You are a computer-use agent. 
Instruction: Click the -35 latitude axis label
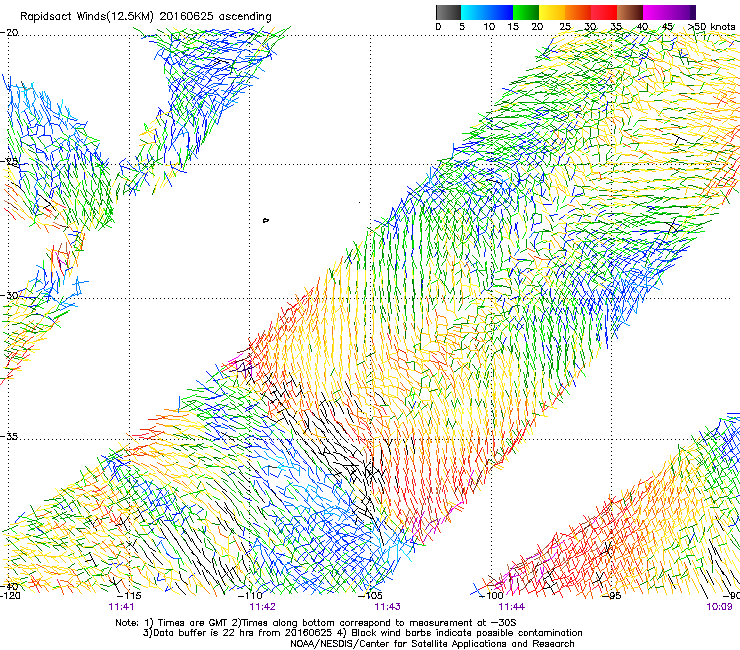click(x=9, y=436)
